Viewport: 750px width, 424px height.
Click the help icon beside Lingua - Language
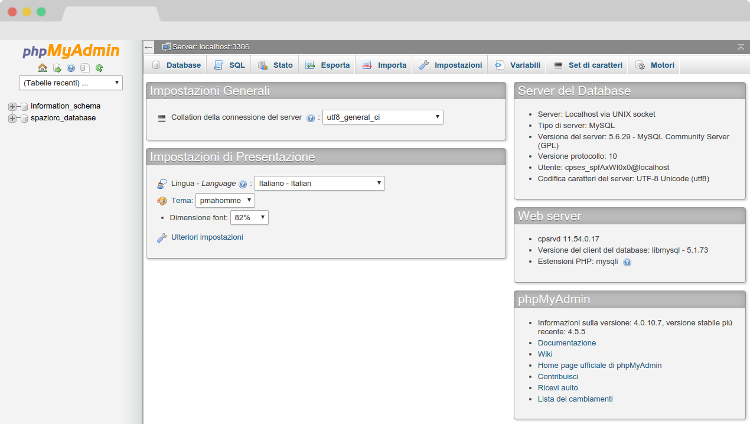(243, 184)
